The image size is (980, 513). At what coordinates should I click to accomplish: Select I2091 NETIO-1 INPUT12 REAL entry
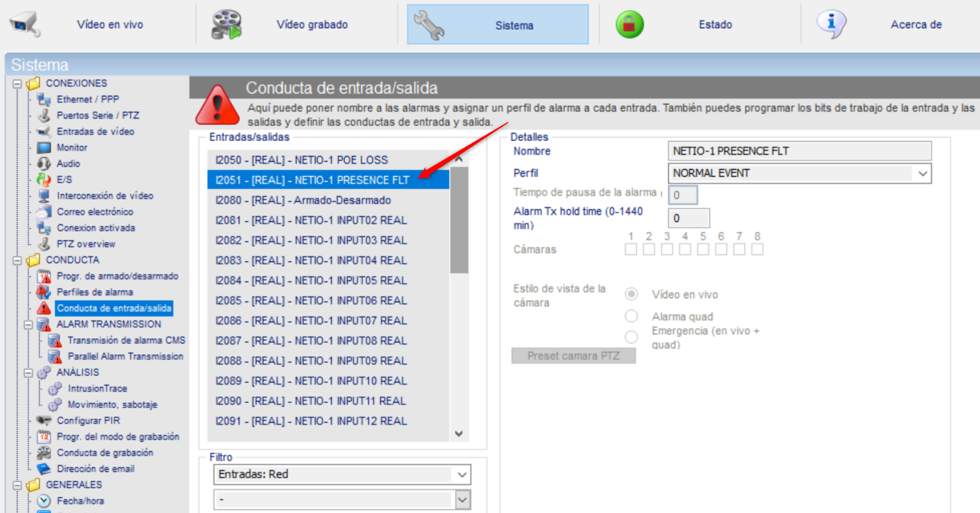pos(328,421)
